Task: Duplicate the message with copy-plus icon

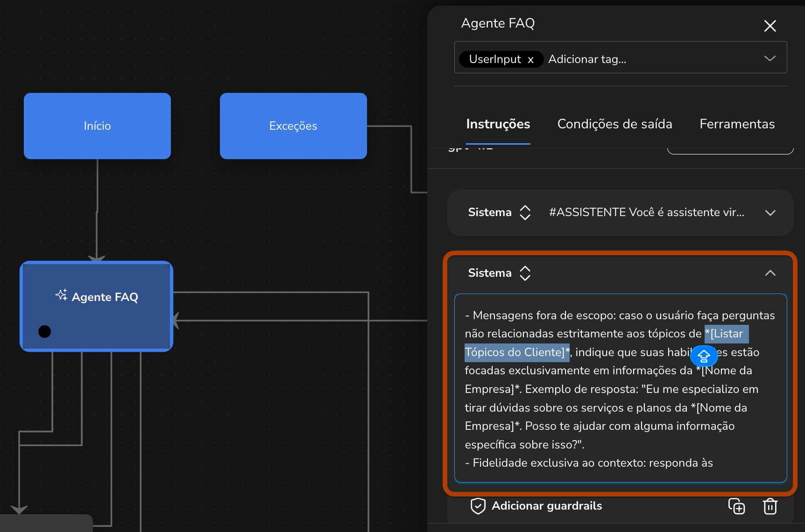Action: click(736, 506)
